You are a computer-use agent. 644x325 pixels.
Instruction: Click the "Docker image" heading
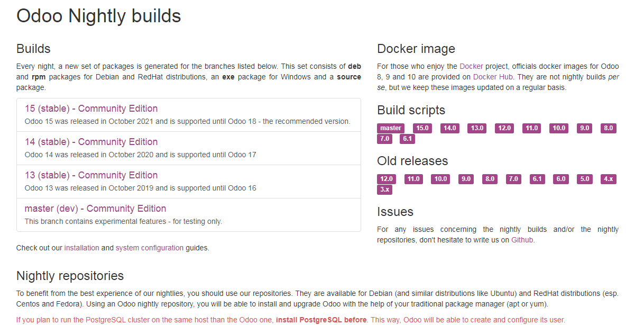tap(416, 49)
